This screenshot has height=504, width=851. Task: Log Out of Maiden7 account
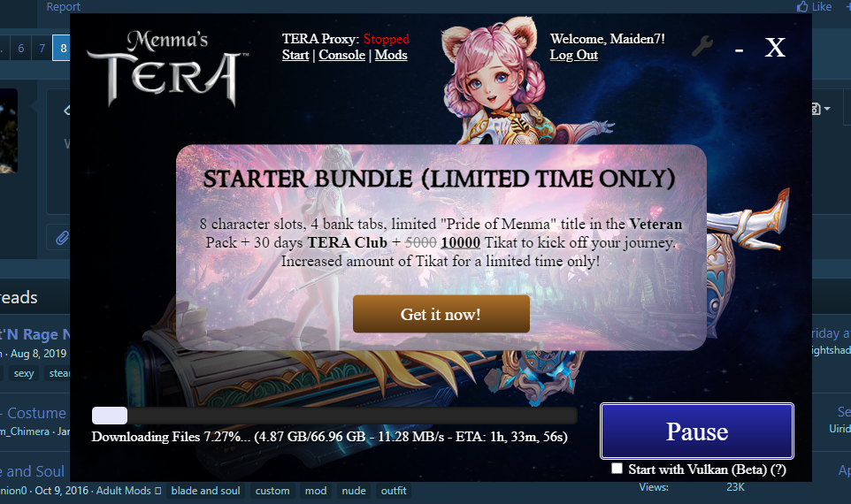573,55
